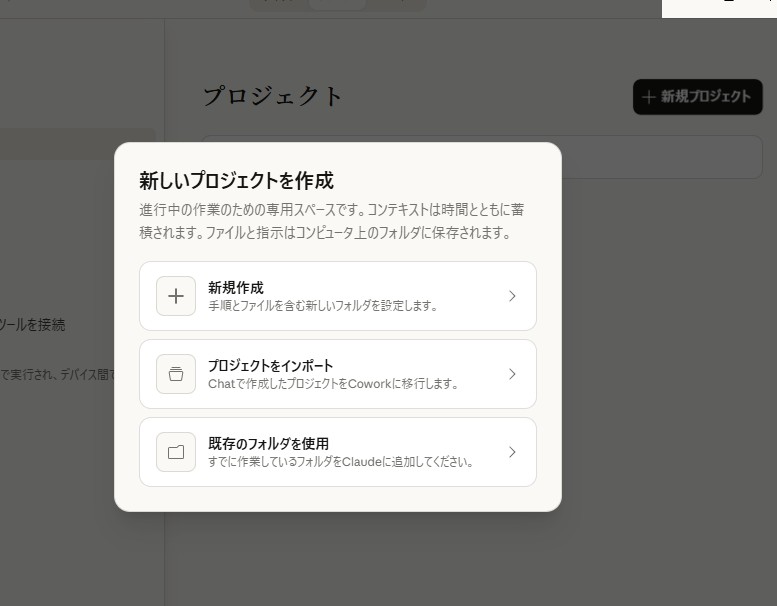This screenshot has height=606, width=777.
Task: Click the folder icon for 既存のフォルダを使用
Action: (176, 452)
